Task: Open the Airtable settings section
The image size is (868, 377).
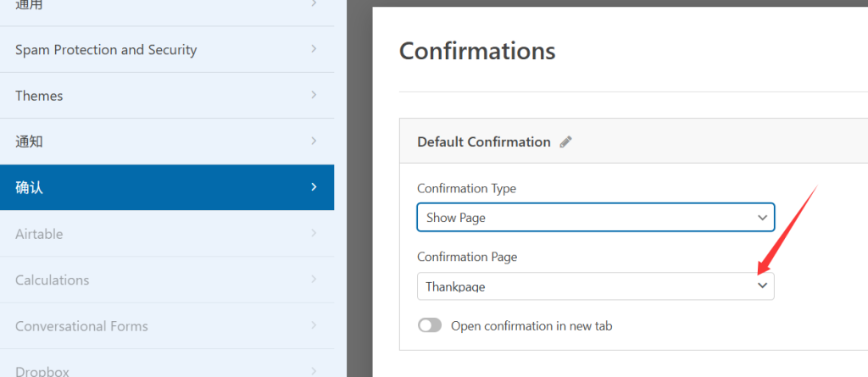Action: click(x=39, y=234)
